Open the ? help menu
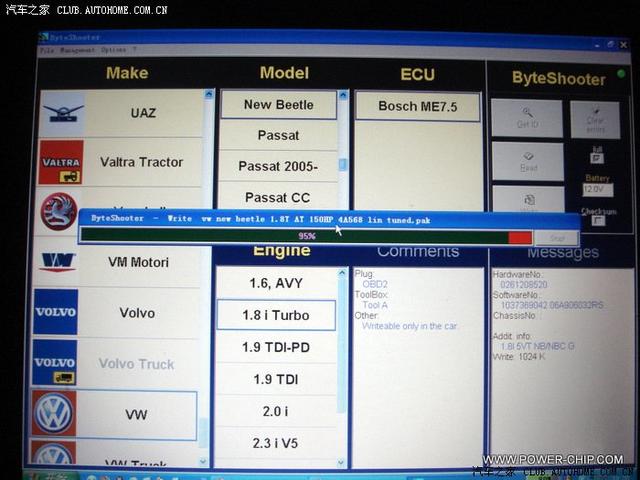Screen dimensions: 640x480 [x=134, y=50]
